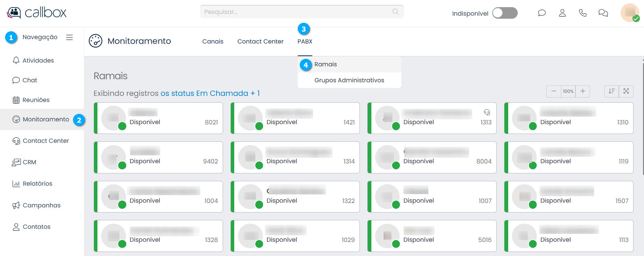This screenshot has width=644, height=256.
Task: Click the status filter link Em Chamada + 1
Action: point(210,93)
